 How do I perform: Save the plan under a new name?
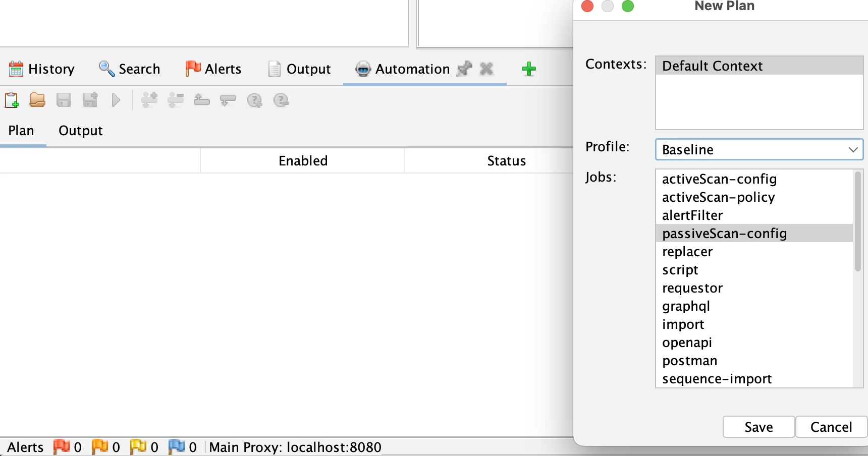pos(89,100)
